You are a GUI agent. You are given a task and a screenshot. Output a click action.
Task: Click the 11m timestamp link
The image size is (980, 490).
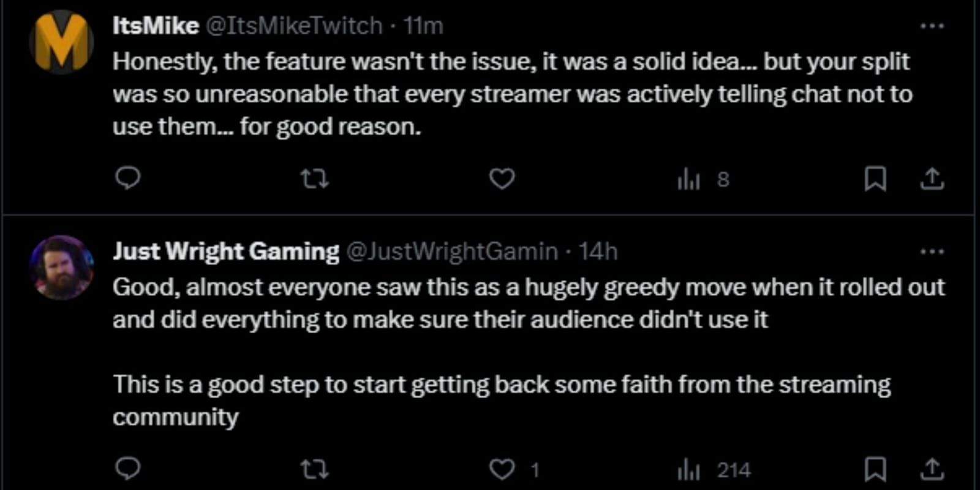point(424,26)
